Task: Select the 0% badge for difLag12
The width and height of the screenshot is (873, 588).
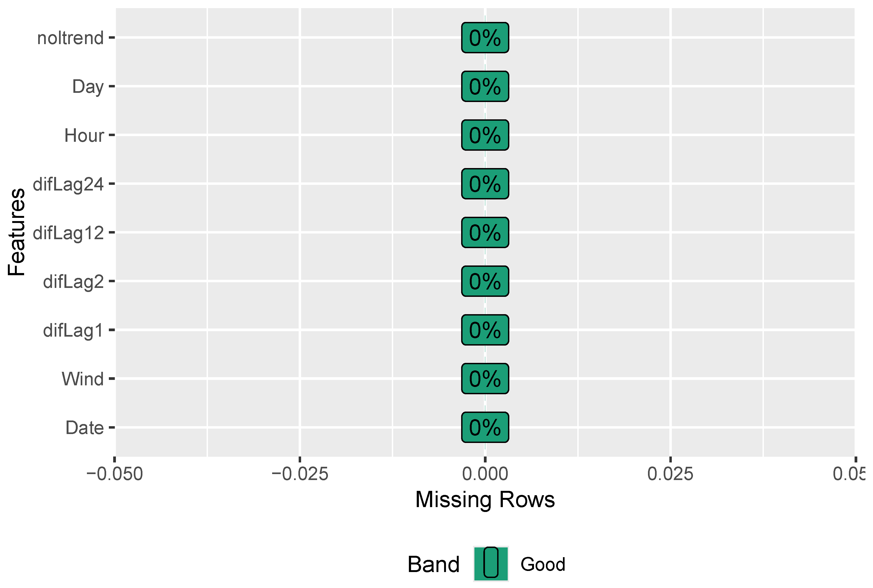Action: [x=485, y=232]
